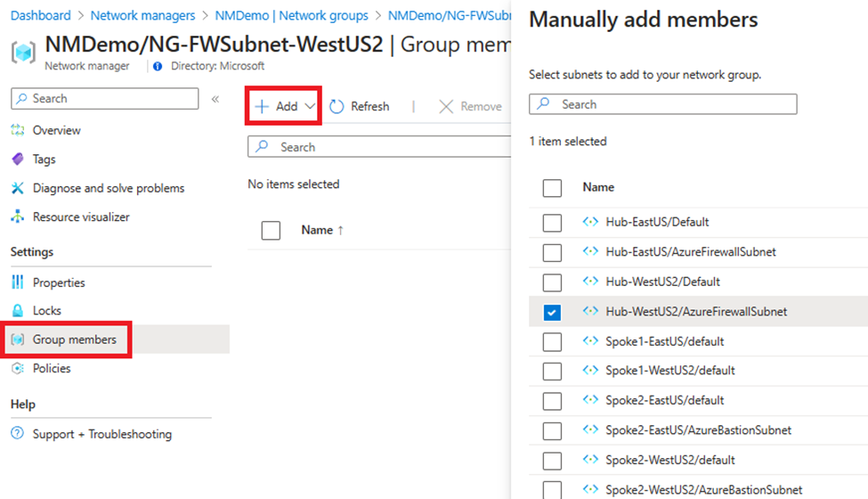868x499 pixels.
Task: Check the group members list select-all box
Action: tap(271, 231)
